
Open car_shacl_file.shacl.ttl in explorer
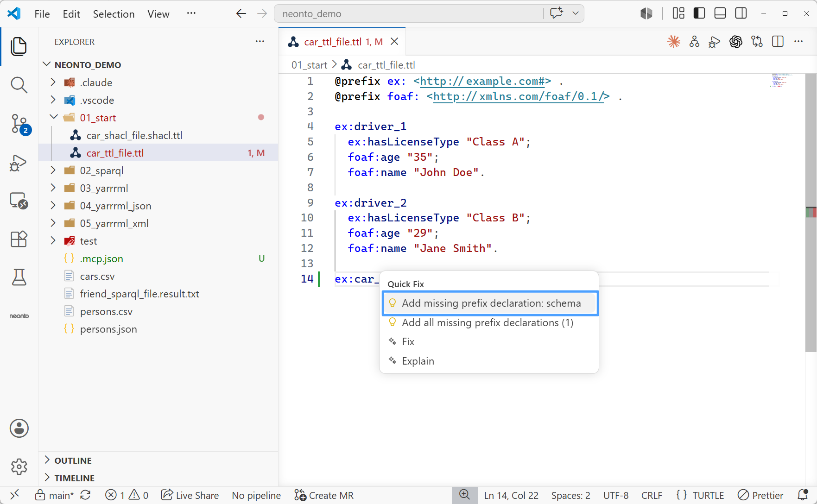(x=134, y=135)
